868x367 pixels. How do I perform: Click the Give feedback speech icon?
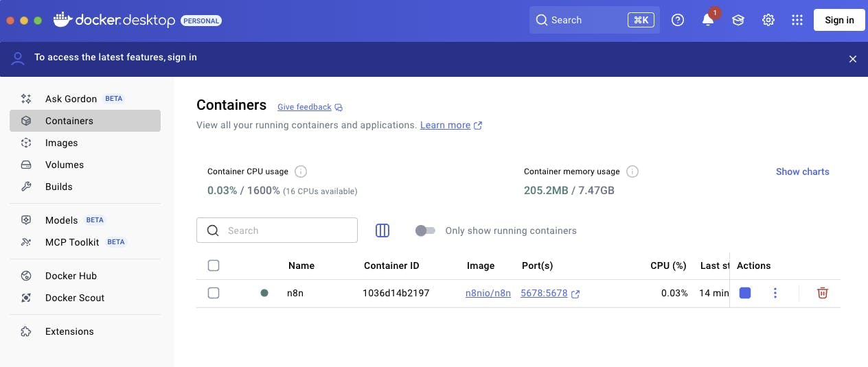(339, 108)
